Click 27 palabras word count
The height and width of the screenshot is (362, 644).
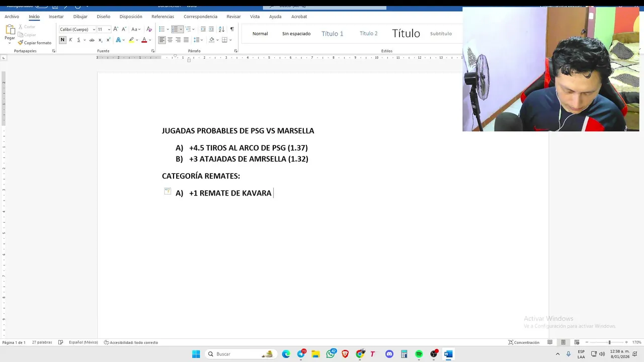(42, 342)
